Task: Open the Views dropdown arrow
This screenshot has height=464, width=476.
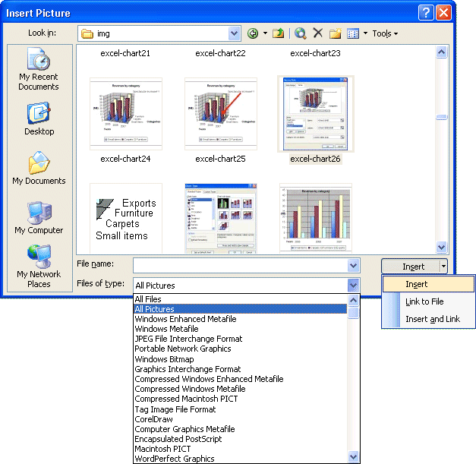Action: click(365, 33)
